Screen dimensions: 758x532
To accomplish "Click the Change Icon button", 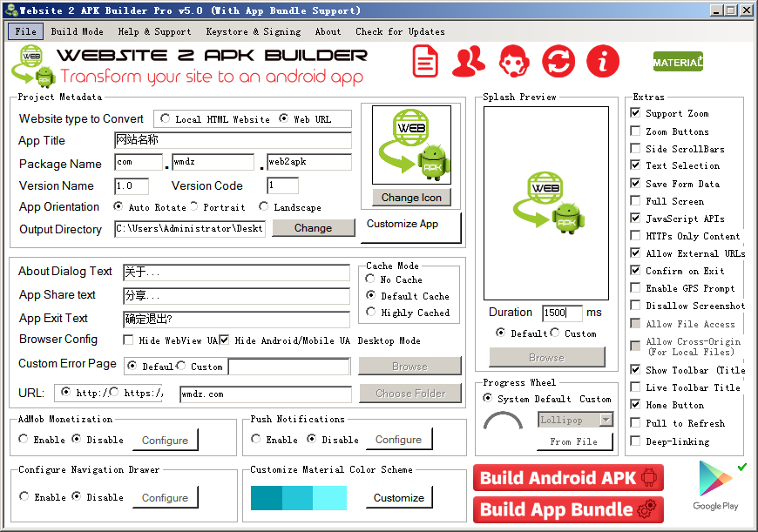I will [x=411, y=198].
